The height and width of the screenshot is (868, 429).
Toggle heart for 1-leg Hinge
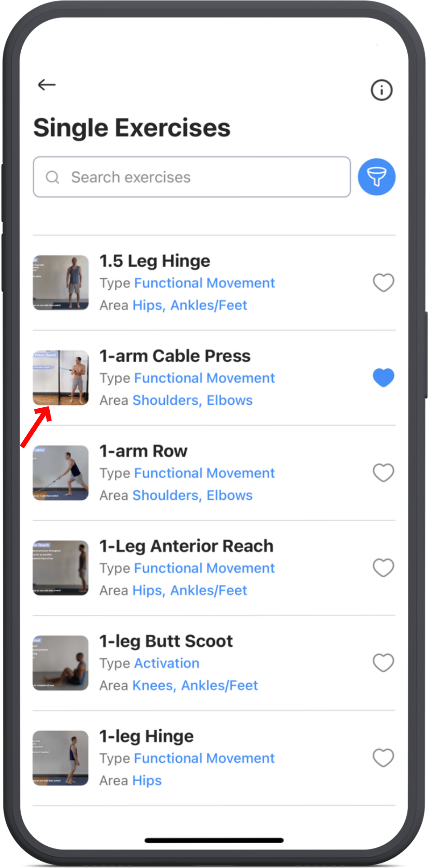383,758
